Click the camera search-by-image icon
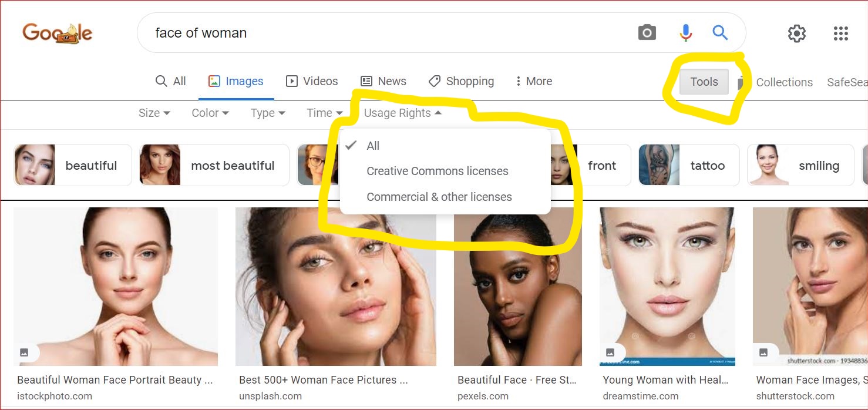The width and height of the screenshot is (868, 410). (x=647, y=33)
